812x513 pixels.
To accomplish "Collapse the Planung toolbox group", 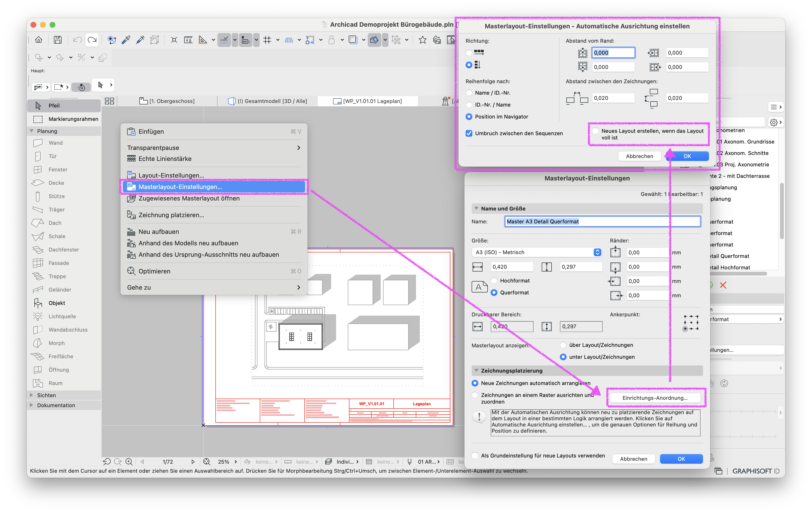I will (31, 131).
